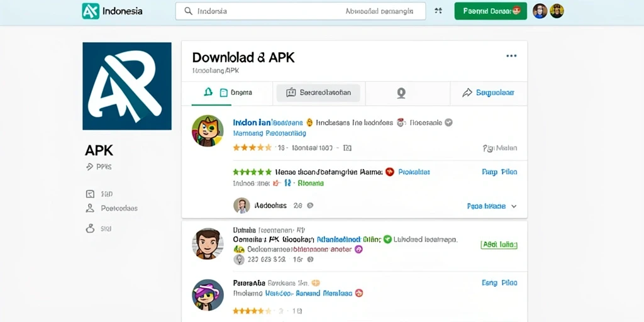Screen dimensions: 644x322
Task: Click the purple-haired avatar thumbnail
Action: (208, 295)
